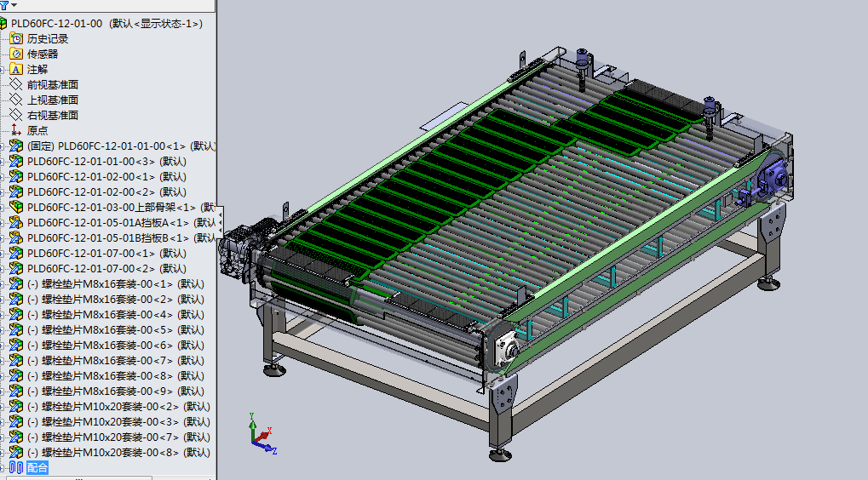Click the 注解 annotations folder icon

coord(16,69)
